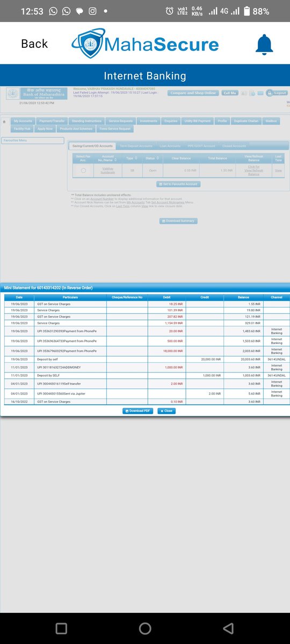Open the My Accounts menu
Image resolution: width=290 pixels, height=644 pixels.
click(23, 121)
